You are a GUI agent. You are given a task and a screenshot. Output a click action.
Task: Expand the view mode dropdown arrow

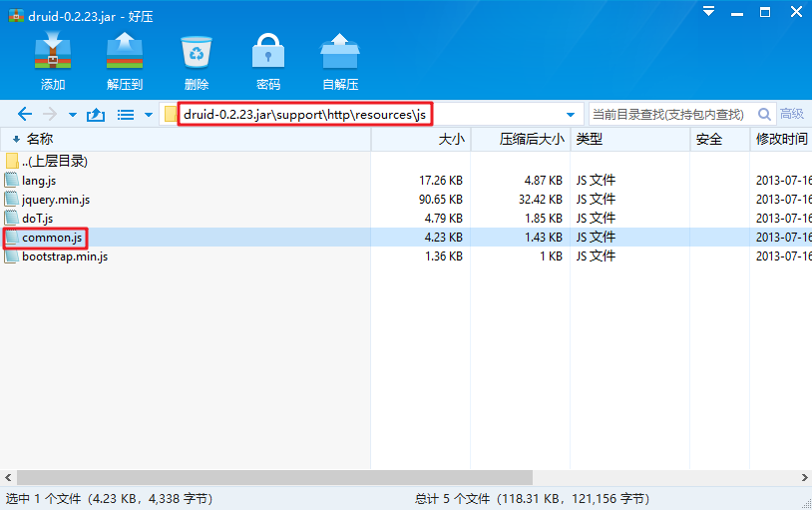[148, 115]
